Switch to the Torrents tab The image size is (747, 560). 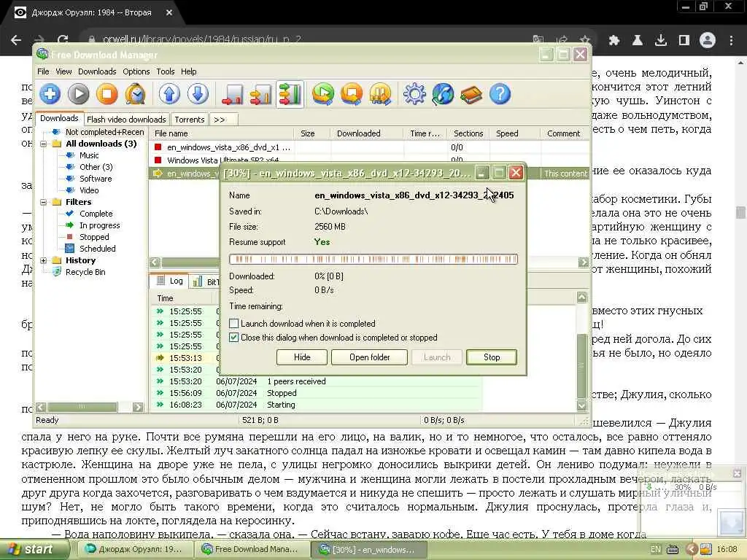coord(189,120)
